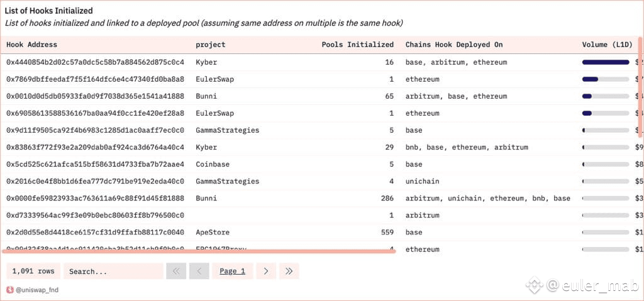Click the unichain chains cell
Image resolution: width=644 pixels, height=301 pixels.
422,181
